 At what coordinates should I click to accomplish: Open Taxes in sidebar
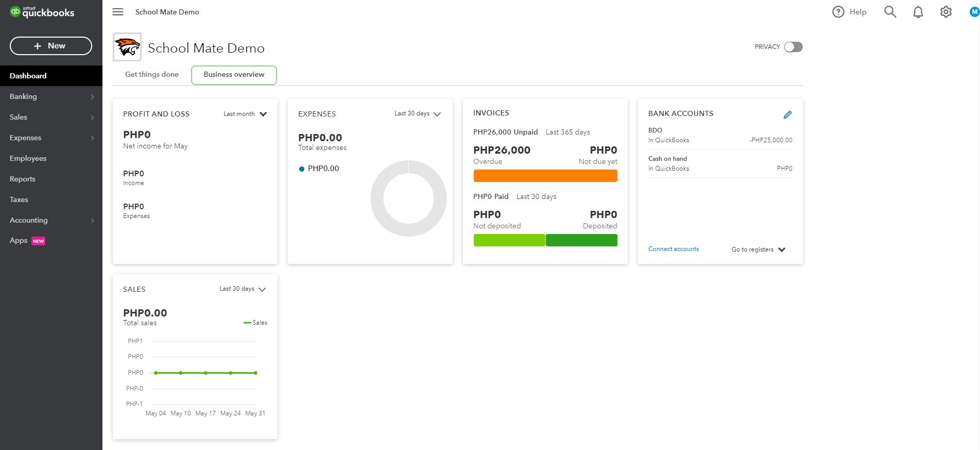click(x=51, y=199)
